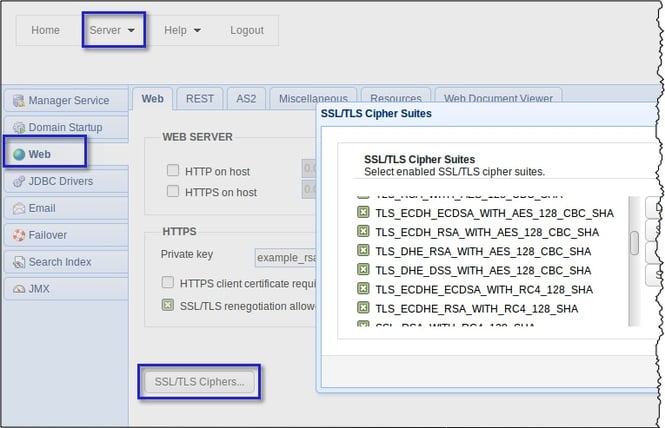
Task: Click the Search Index icon
Action: 18,262
